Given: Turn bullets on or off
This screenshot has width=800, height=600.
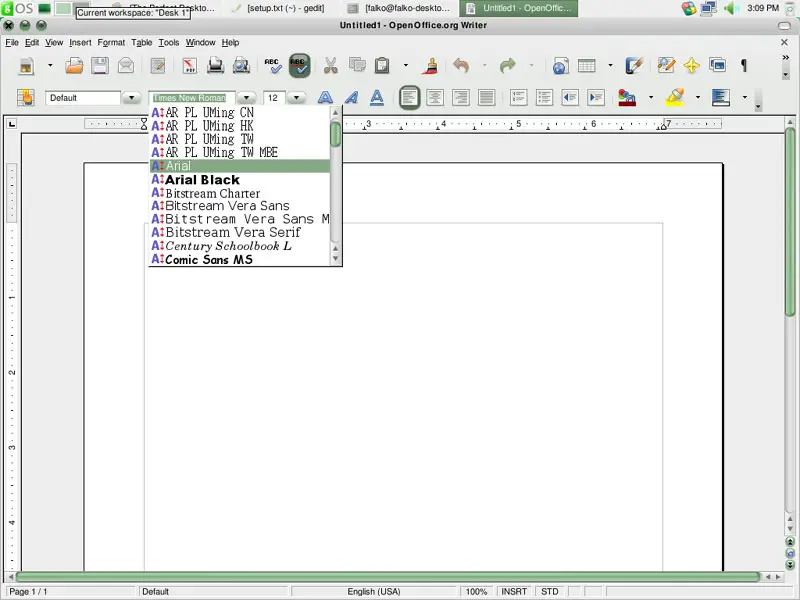Looking at the screenshot, I should click(544, 97).
